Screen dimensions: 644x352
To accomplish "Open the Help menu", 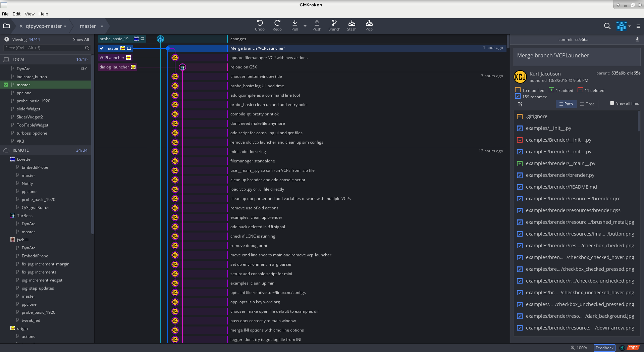I will coord(43,14).
